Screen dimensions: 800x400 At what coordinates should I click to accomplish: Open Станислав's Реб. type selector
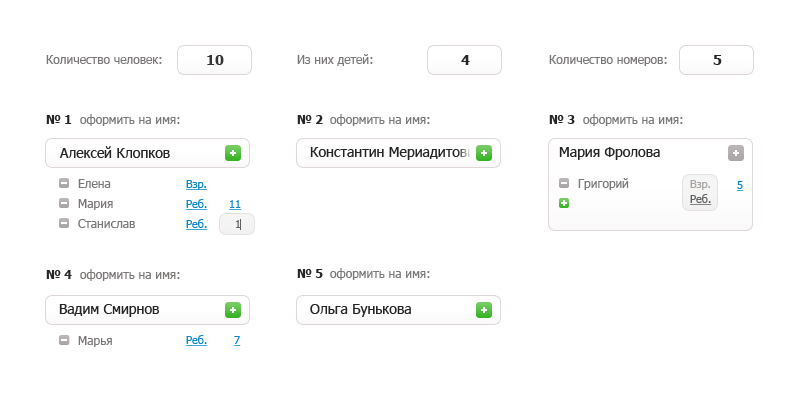[196, 224]
